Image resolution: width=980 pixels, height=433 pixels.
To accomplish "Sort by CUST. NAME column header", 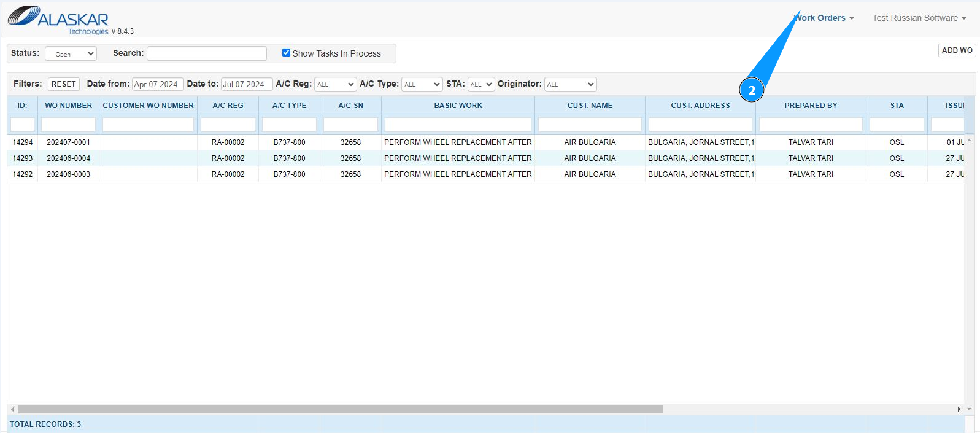I will 590,106.
